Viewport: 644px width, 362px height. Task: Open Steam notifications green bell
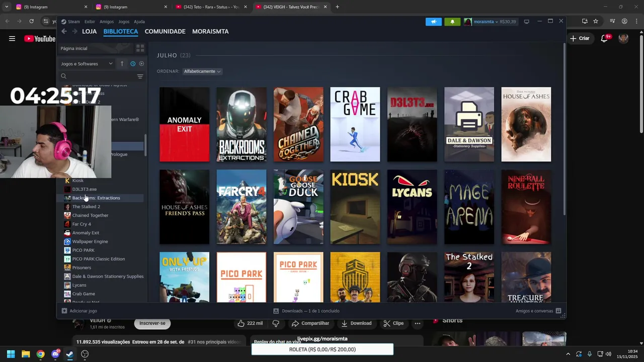coord(452,22)
